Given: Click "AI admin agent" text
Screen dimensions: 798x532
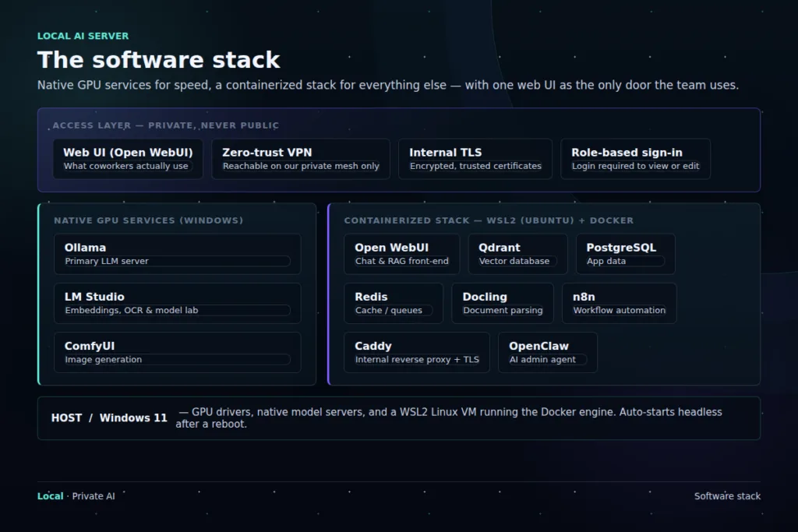Looking at the screenshot, I should 542,360.
